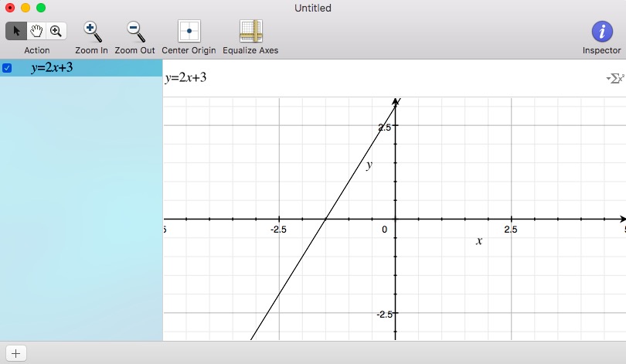Click the Untitled window title
Viewport: 626px width, 364px height.
pyautogui.click(x=313, y=8)
